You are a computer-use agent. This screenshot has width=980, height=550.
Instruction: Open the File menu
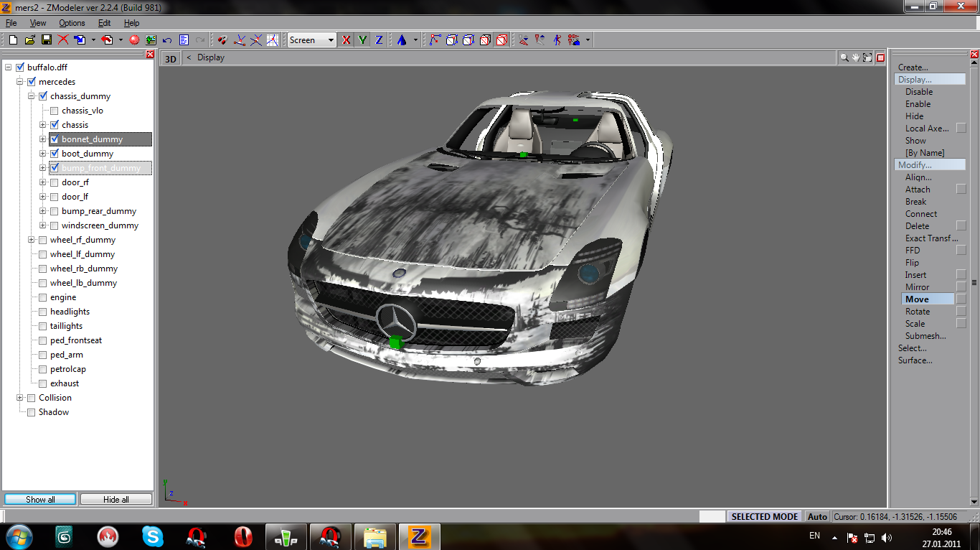[11, 23]
